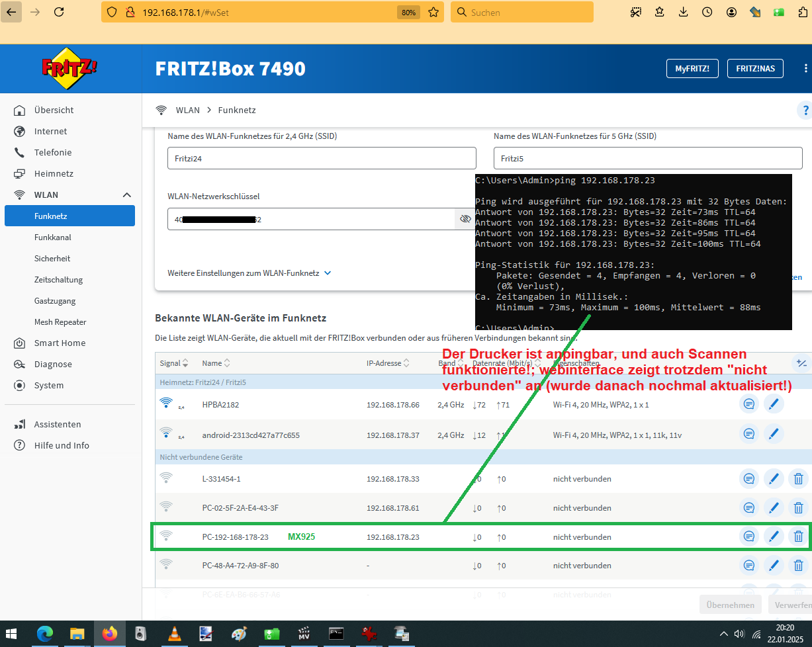The height and width of the screenshot is (647, 812).
Task: Edit android-2313cd427a77c655 with pencil icon
Action: coord(773,434)
